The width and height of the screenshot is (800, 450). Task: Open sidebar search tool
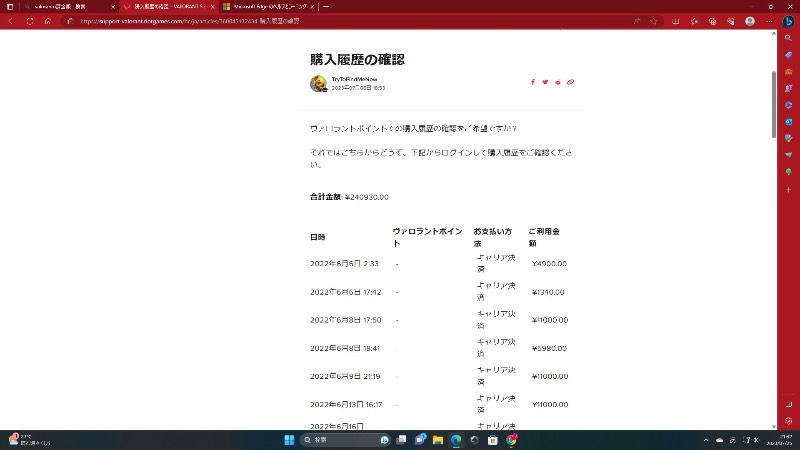[788, 38]
